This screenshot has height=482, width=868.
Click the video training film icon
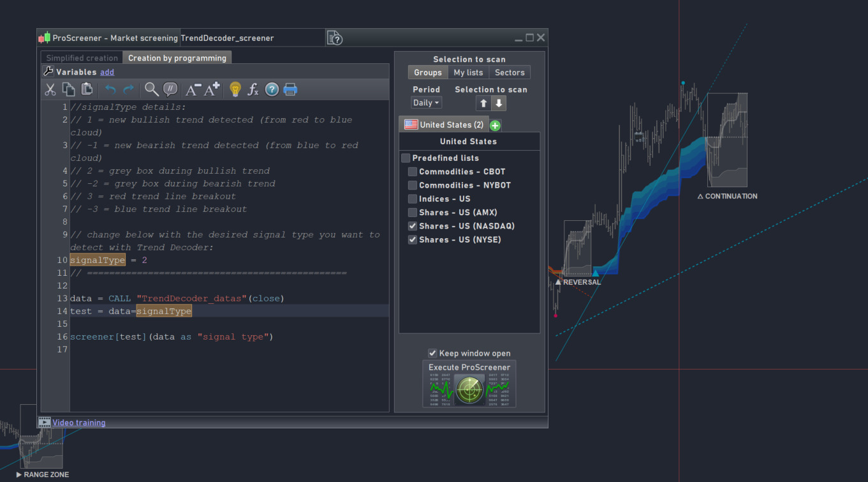click(x=45, y=422)
